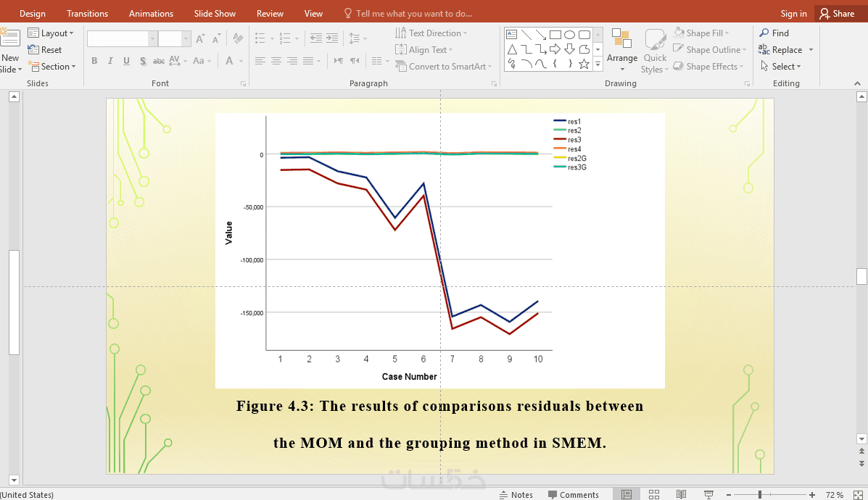
Task: Toggle Center paragraph alignment
Action: [x=276, y=61]
